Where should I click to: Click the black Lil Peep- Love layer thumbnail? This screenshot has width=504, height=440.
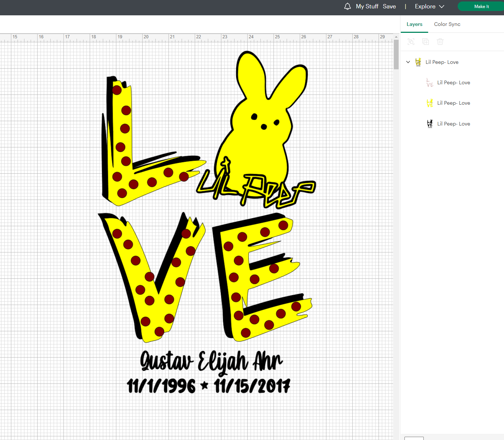coord(430,123)
